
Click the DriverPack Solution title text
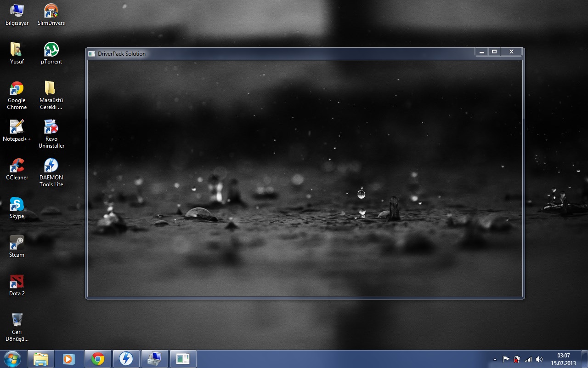coord(122,54)
